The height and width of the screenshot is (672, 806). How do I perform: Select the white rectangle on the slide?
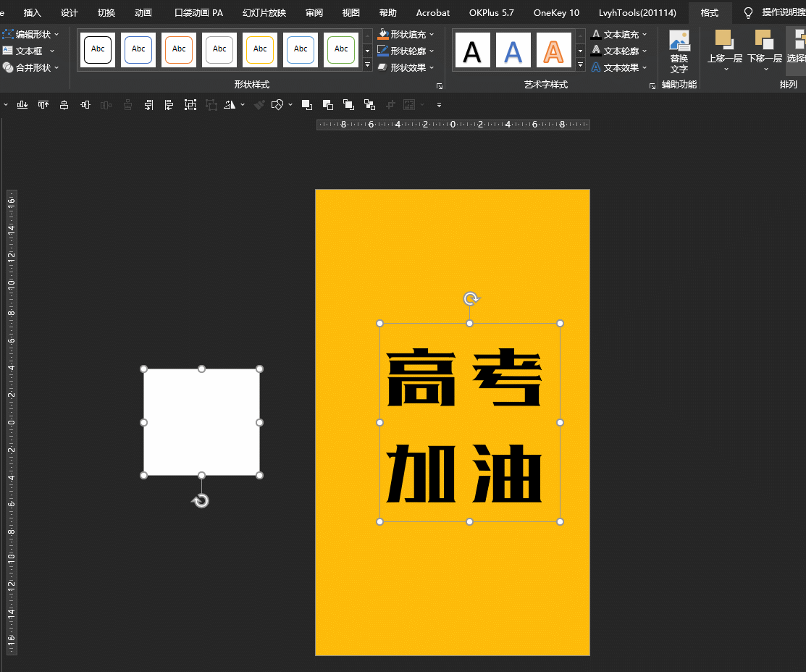pos(202,421)
